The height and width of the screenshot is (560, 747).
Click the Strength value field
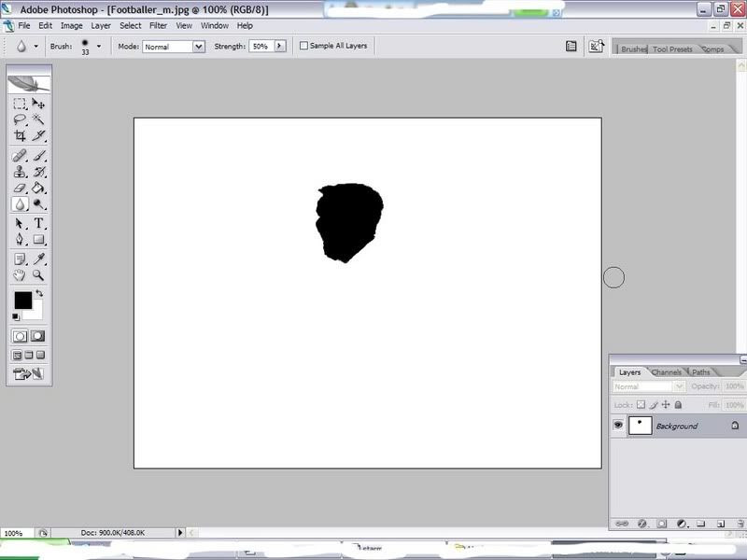[x=261, y=46]
